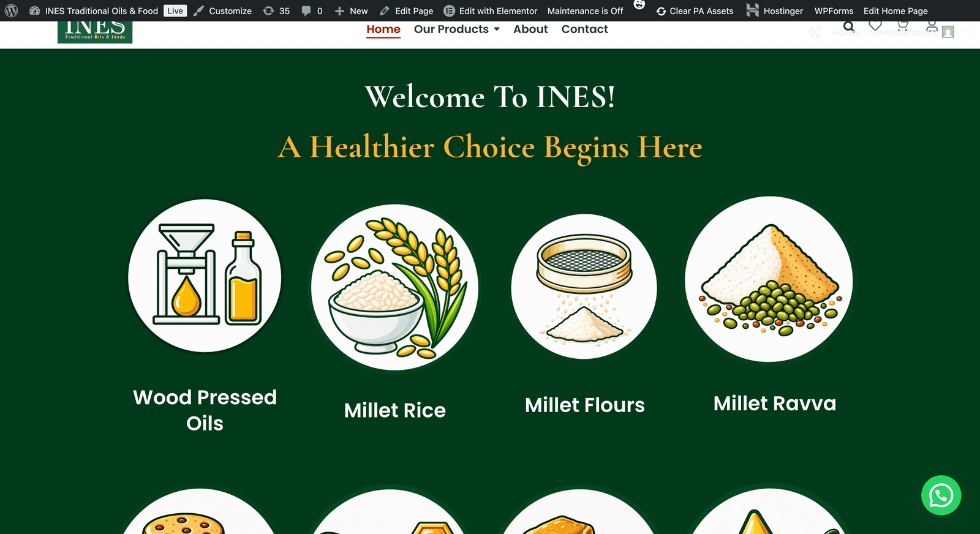Open the Customize theme option
980x534 pixels.
point(222,11)
